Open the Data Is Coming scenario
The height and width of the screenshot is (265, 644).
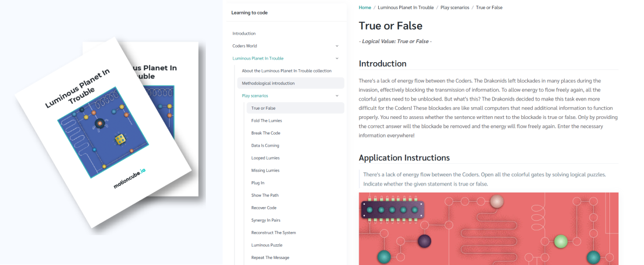(x=265, y=145)
